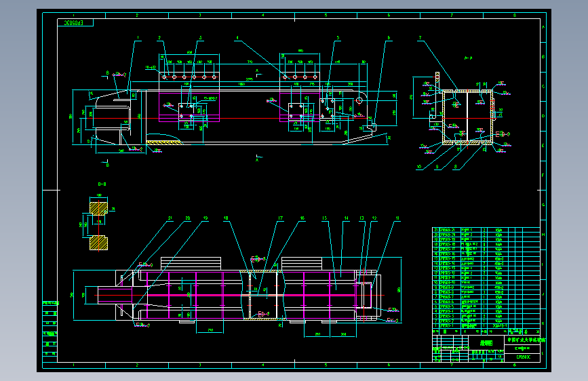Pick part callout number 7 near section A-A
The image size is (588, 381).
pyautogui.click(x=420, y=38)
